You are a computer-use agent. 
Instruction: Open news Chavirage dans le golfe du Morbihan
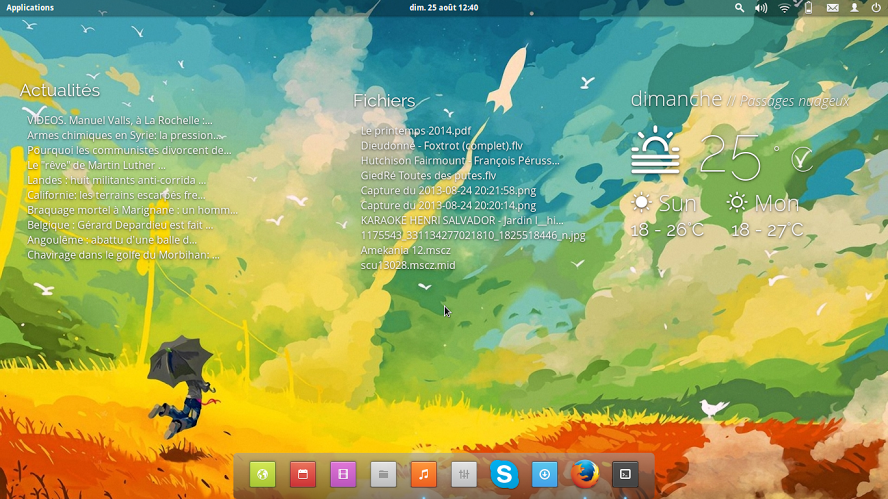[123, 255]
